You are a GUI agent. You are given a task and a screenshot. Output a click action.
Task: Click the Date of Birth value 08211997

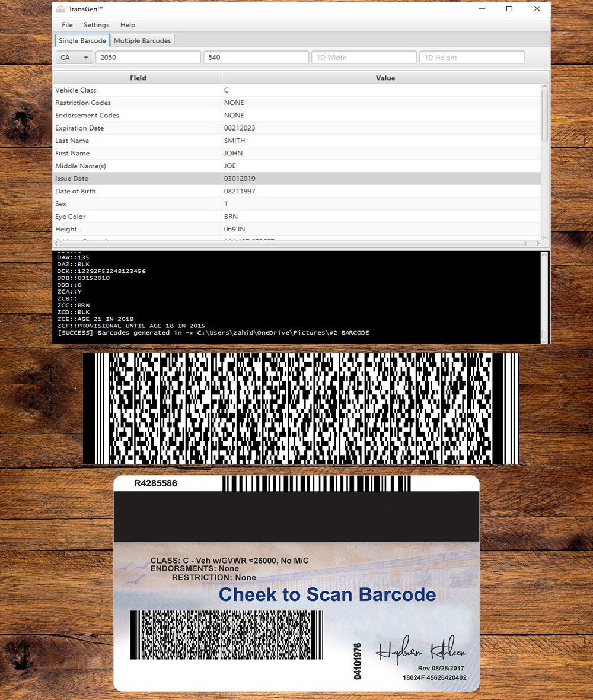tap(240, 191)
